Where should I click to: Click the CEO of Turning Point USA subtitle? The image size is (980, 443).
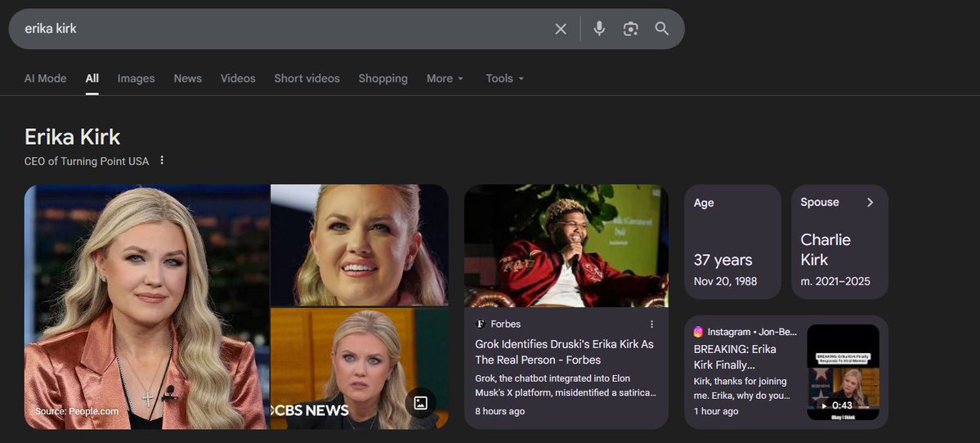click(x=87, y=161)
